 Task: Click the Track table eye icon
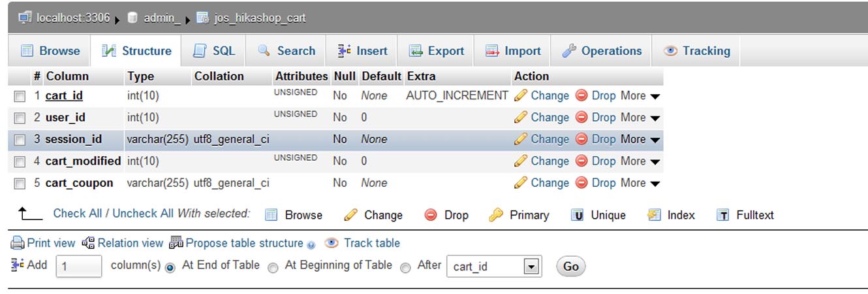[332, 243]
